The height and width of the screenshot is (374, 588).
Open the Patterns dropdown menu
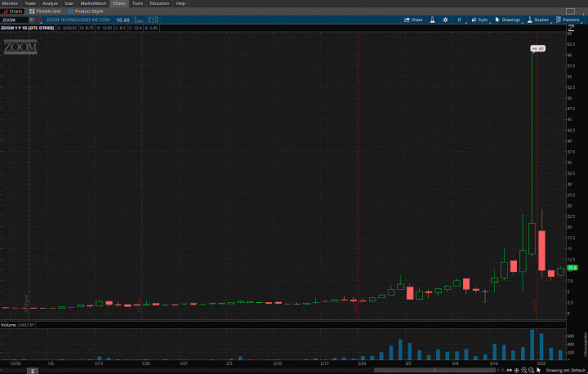568,20
